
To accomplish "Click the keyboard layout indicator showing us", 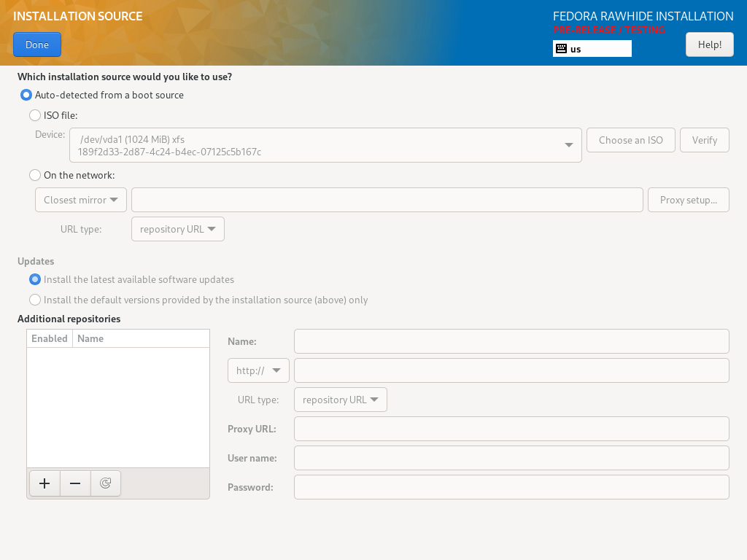I will (x=592, y=48).
